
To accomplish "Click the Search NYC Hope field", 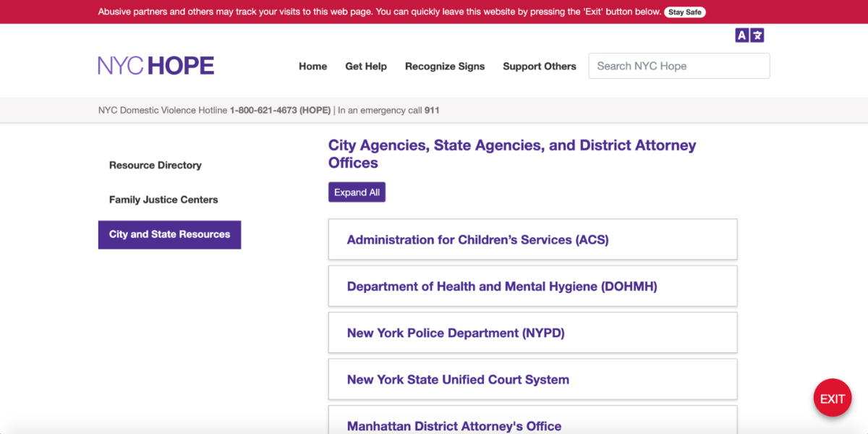I will pos(678,66).
